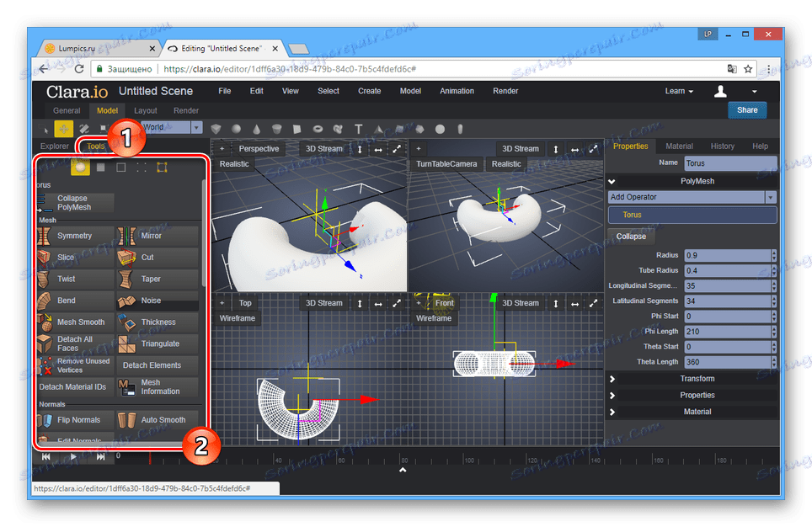The width and height of the screenshot is (812, 527).
Task: Switch to the Material tab
Action: [679, 146]
